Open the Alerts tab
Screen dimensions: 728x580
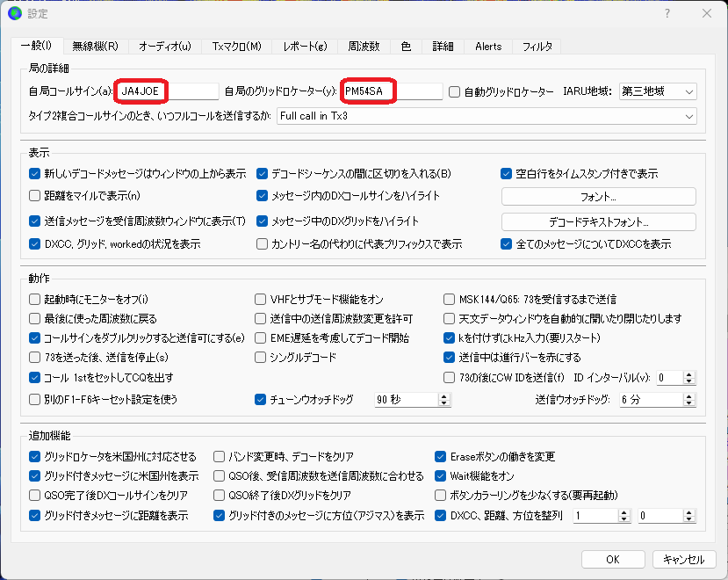coord(488,46)
